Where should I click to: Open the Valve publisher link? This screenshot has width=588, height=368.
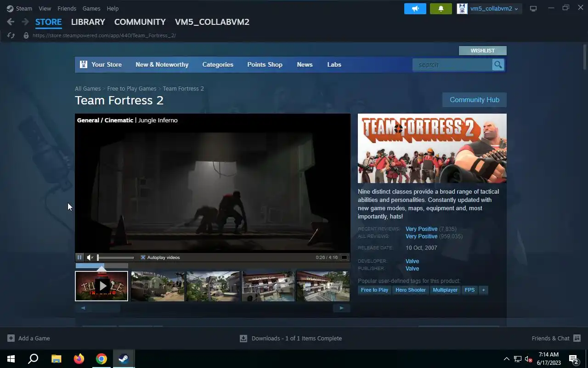pyautogui.click(x=413, y=269)
